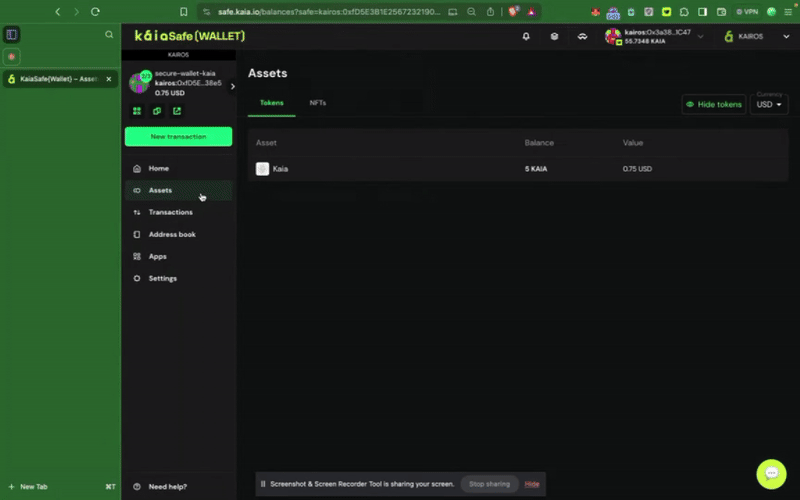Click the Kaia token logo icon

point(262,169)
